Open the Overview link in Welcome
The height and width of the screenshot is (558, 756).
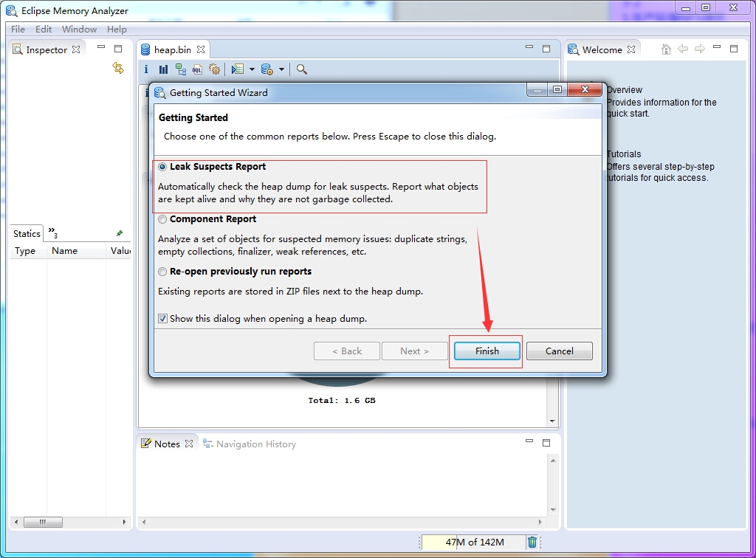(x=625, y=89)
